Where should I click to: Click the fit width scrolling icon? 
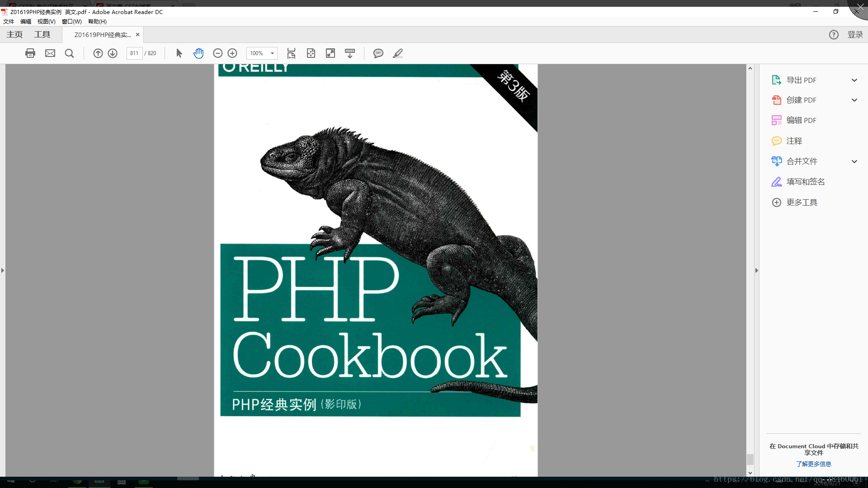click(x=292, y=53)
